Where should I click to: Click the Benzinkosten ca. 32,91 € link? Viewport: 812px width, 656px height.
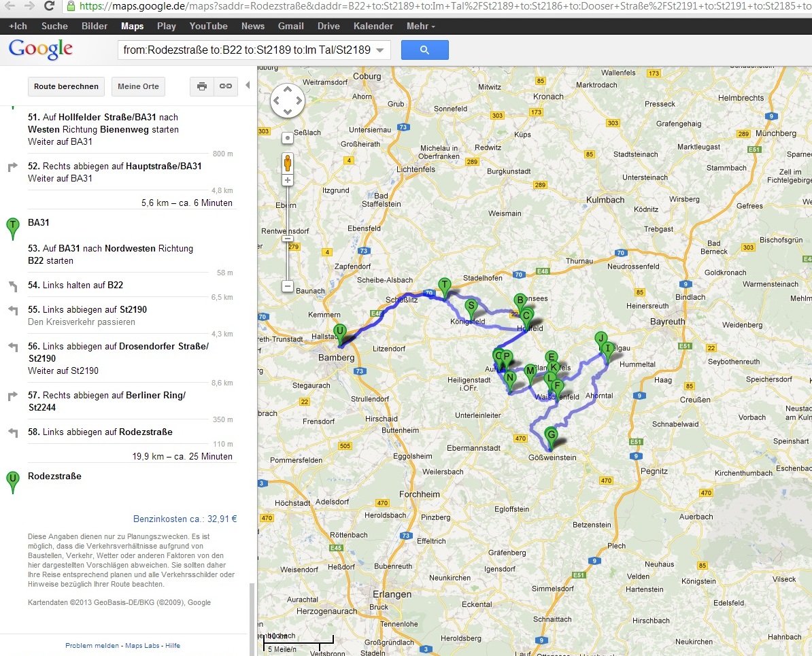[185, 519]
